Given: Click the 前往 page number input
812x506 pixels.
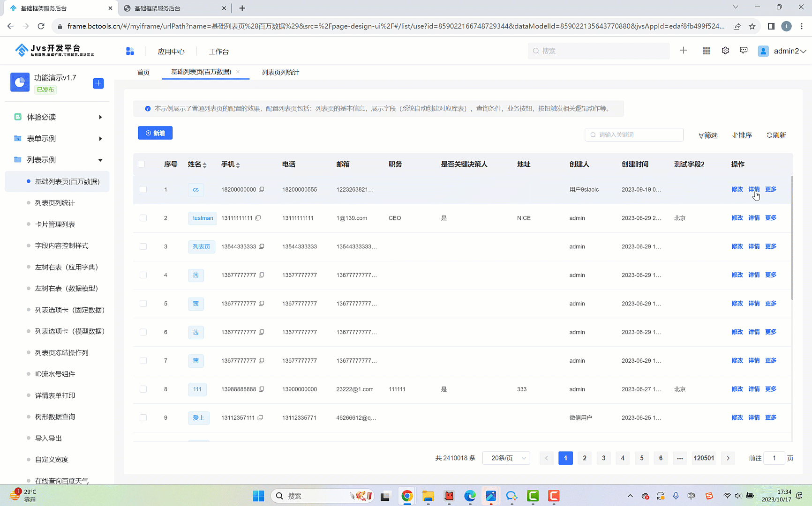Looking at the screenshot, I should pyautogui.click(x=774, y=458).
